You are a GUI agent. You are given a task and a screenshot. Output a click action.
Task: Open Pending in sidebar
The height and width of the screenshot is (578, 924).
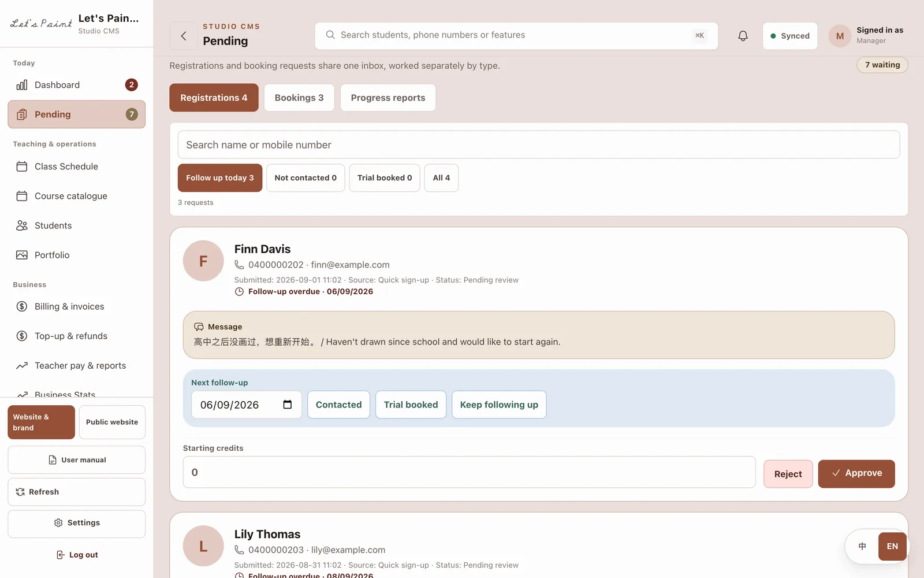coord(76,114)
